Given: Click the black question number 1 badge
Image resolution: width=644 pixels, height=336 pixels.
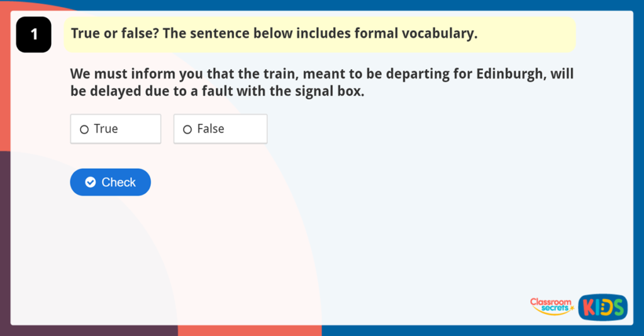Looking at the screenshot, I should point(33,35).
